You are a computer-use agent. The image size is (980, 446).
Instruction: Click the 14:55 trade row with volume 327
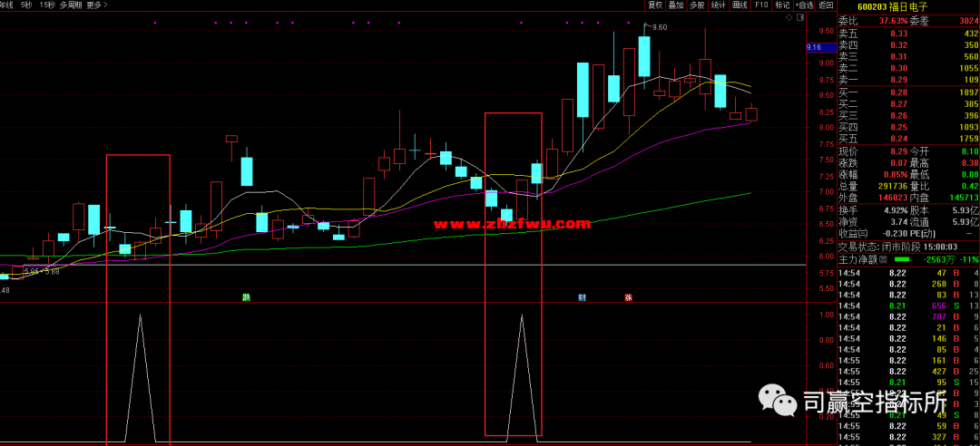[908, 437]
